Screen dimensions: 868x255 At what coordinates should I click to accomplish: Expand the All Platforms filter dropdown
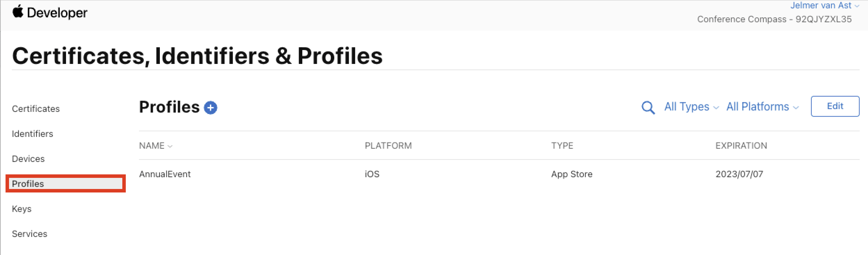point(762,107)
